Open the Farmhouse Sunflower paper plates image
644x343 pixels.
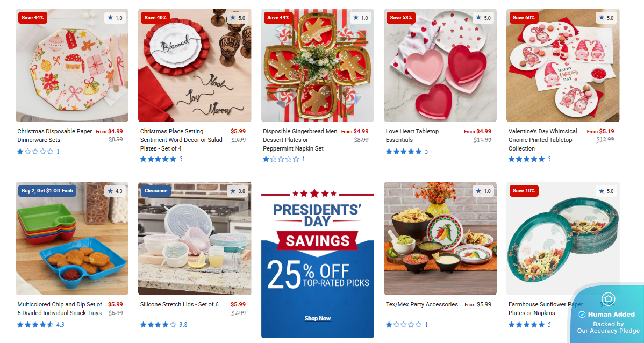click(563, 238)
